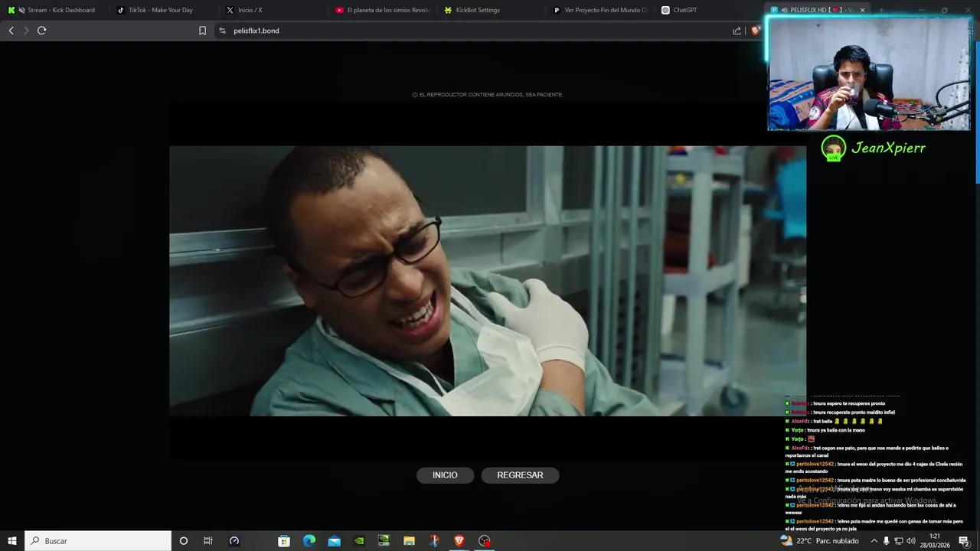Open Cortana circle icon on taskbar

(184, 541)
